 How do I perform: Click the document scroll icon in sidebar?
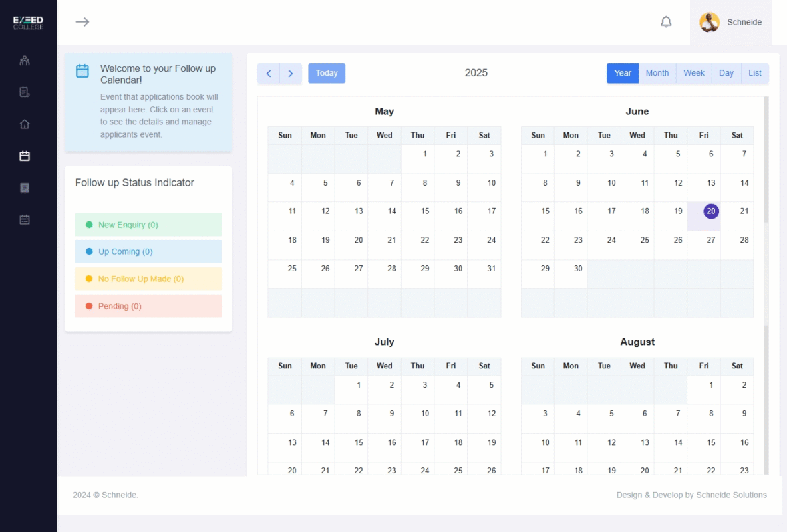coord(25,92)
